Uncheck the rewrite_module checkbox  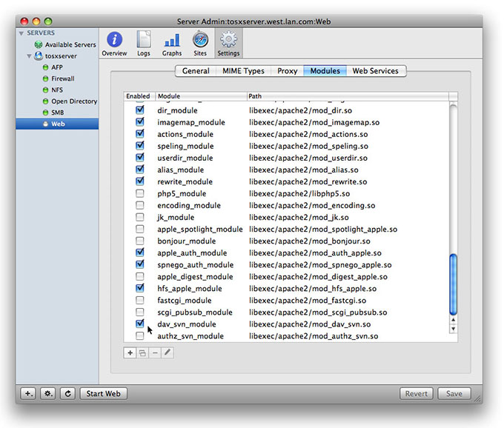tap(140, 181)
